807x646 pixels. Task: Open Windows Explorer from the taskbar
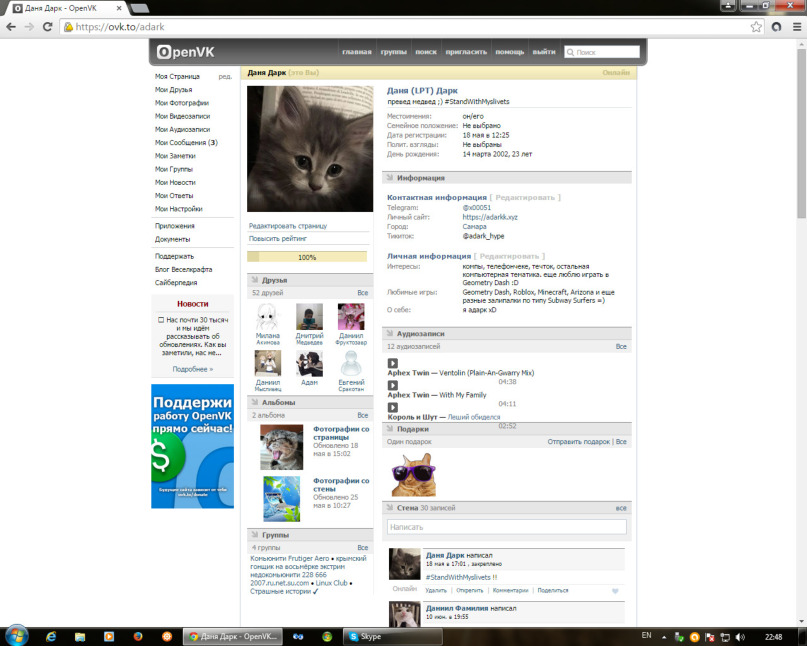[x=80, y=637]
